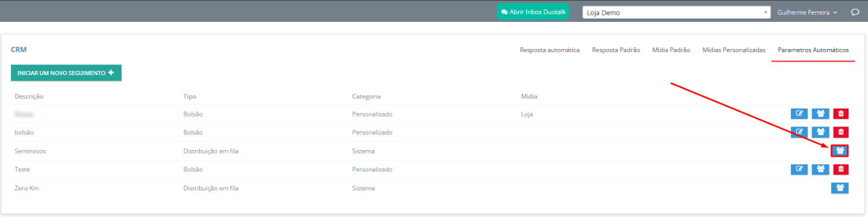Delete the Teste row
868x217 pixels.
pyautogui.click(x=841, y=170)
